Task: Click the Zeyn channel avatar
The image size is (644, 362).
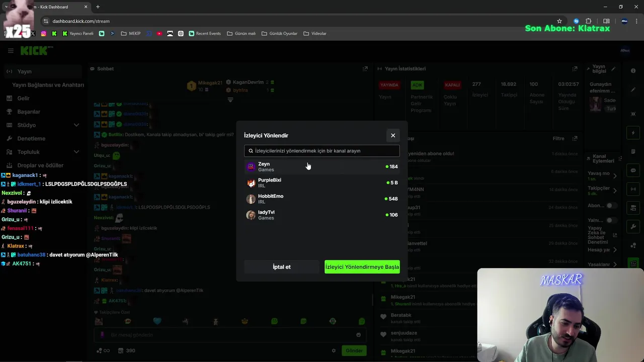Action: [251, 166]
